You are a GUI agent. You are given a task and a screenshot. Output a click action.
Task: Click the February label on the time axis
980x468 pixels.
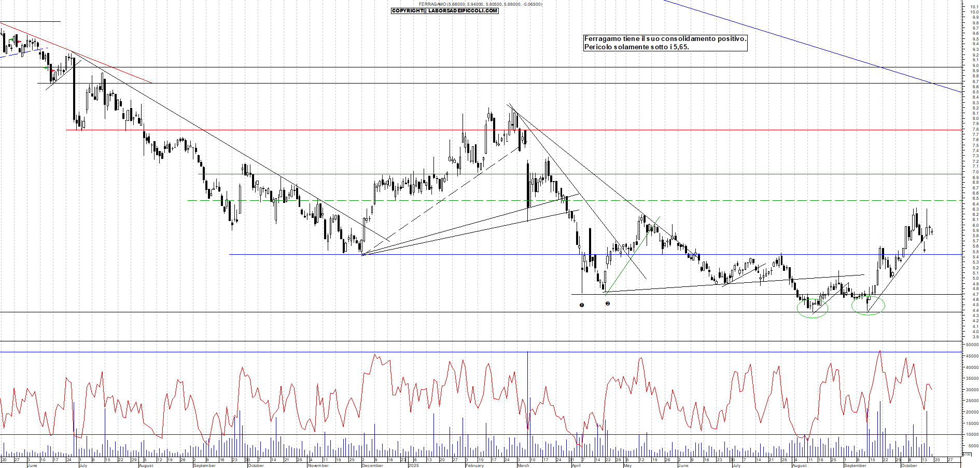[474, 465]
